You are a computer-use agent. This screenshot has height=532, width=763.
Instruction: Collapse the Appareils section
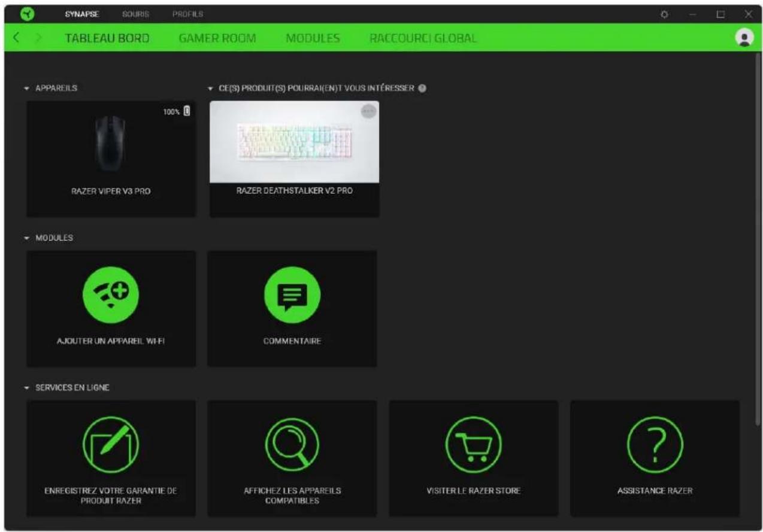point(28,88)
